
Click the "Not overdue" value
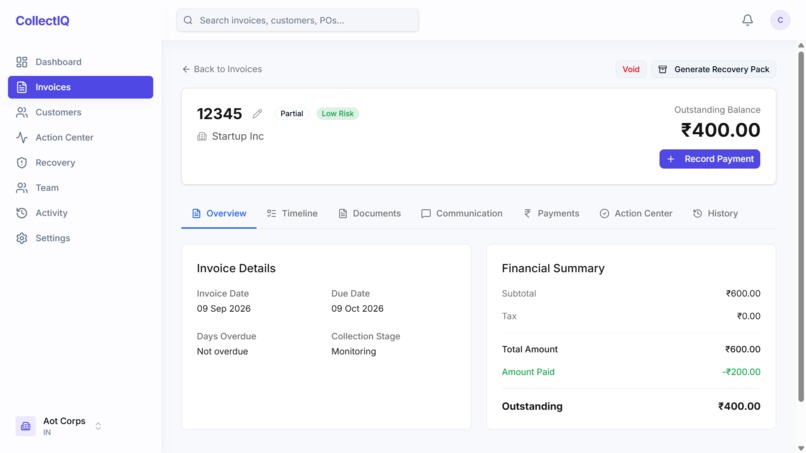pos(222,351)
